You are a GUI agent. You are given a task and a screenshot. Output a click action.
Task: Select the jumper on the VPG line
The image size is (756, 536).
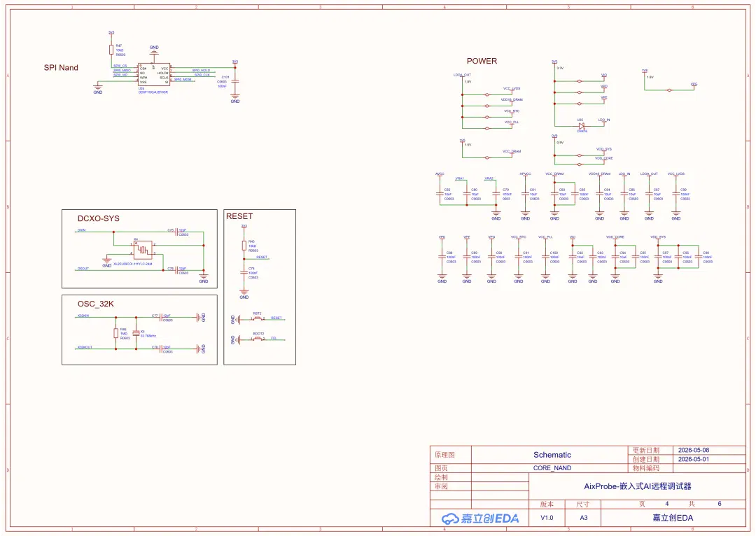tap(669, 90)
